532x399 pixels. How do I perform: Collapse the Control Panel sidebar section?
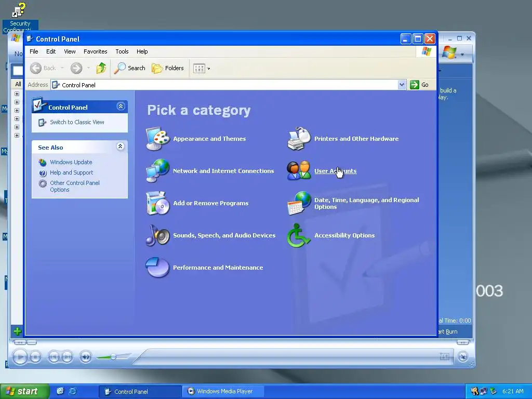pyautogui.click(x=121, y=107)
